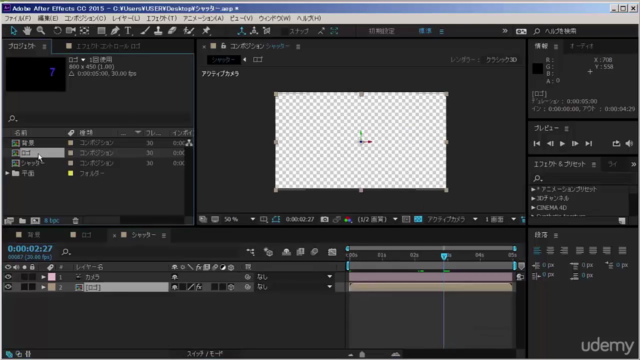Play the preview with Play button
640x360 pixels.
pyautogui.click(x=562, y=144)
